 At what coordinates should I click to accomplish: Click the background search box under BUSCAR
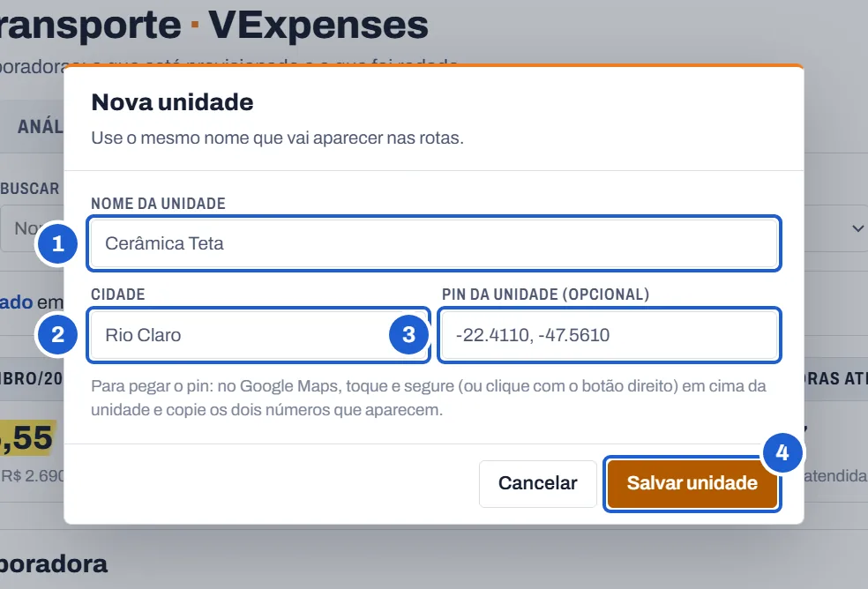pos(32,228)
